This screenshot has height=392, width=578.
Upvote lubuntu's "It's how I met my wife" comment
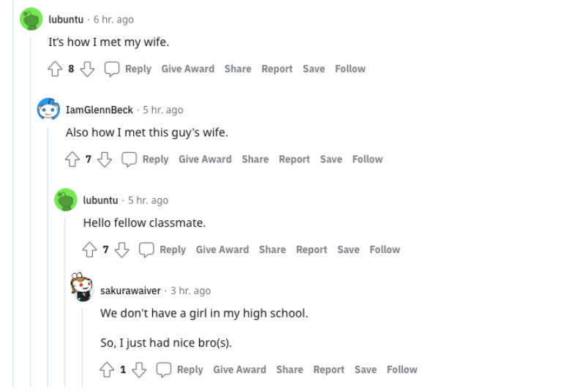56,69
